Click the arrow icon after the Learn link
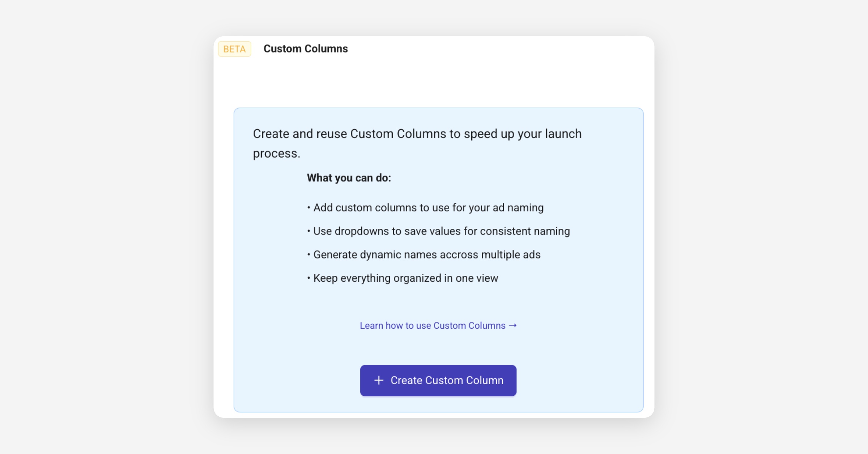Viewport: 868px width, 454px height. tap(513, 325)
